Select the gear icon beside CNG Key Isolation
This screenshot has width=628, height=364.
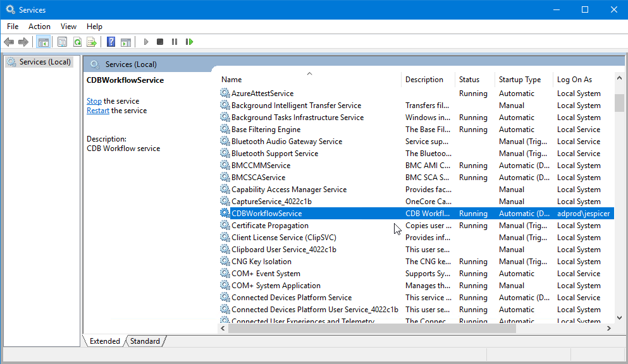225,261
